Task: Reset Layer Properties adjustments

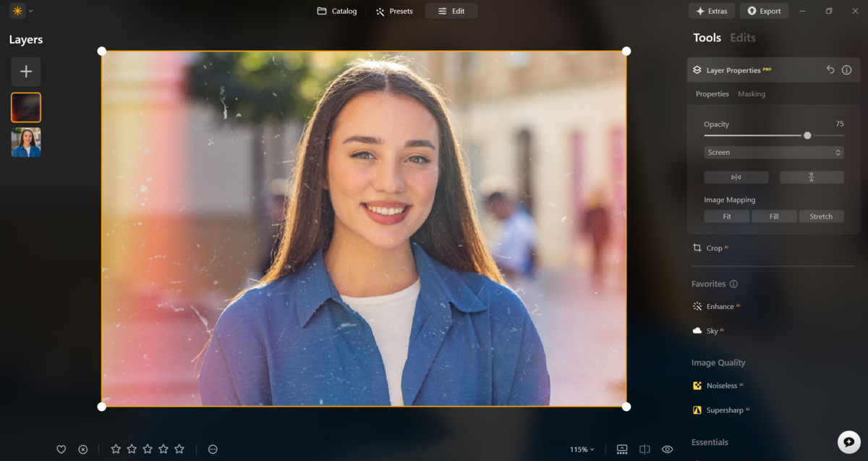Action: point(830,69)
